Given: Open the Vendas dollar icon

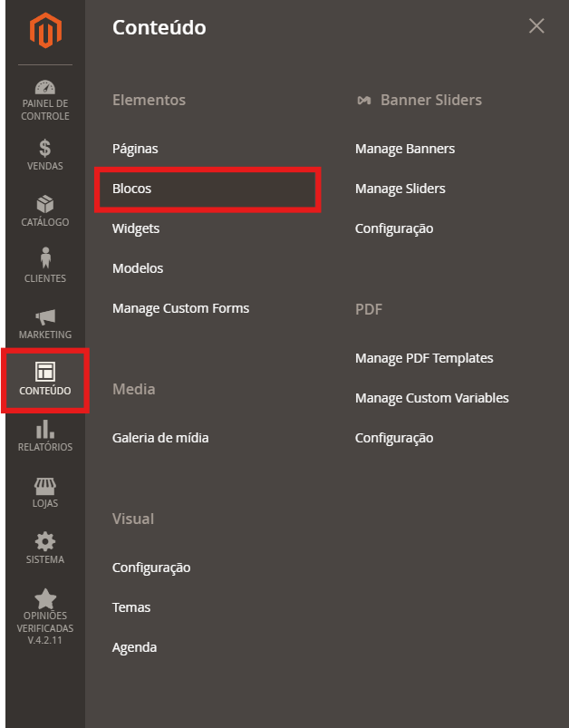Looking at the screenshot, I should point(44,148).
